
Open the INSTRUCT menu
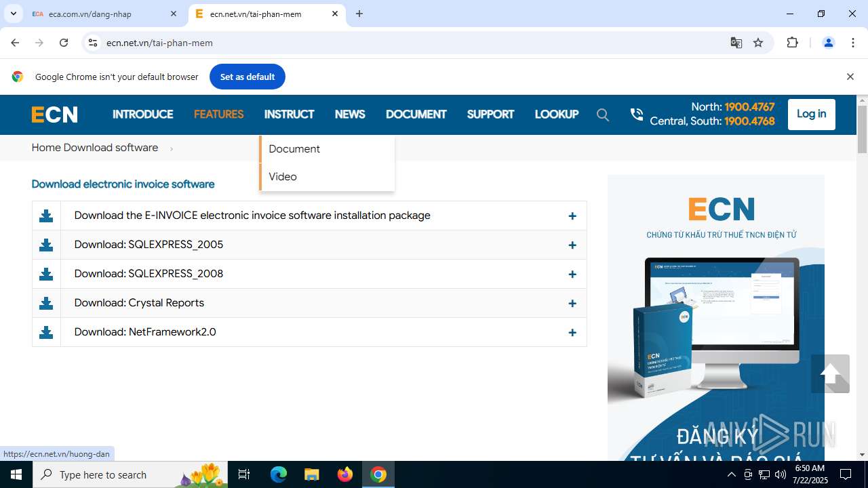[x=290, y=115]
